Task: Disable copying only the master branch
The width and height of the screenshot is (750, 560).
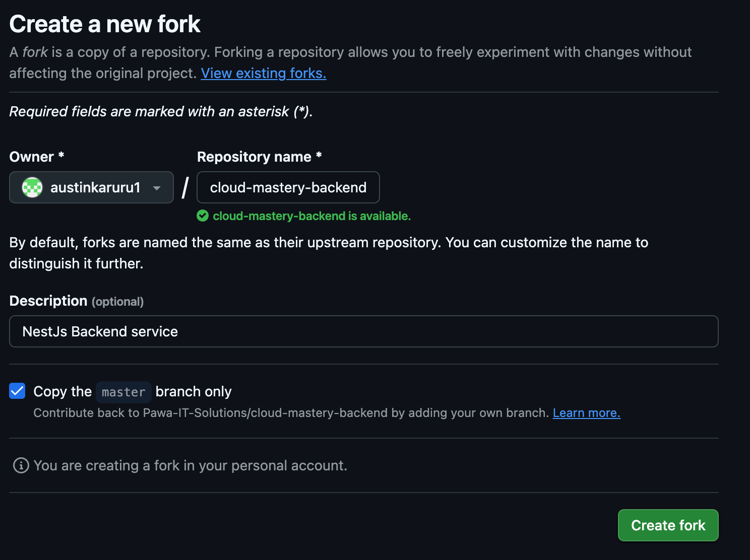Action: (17, 391)
